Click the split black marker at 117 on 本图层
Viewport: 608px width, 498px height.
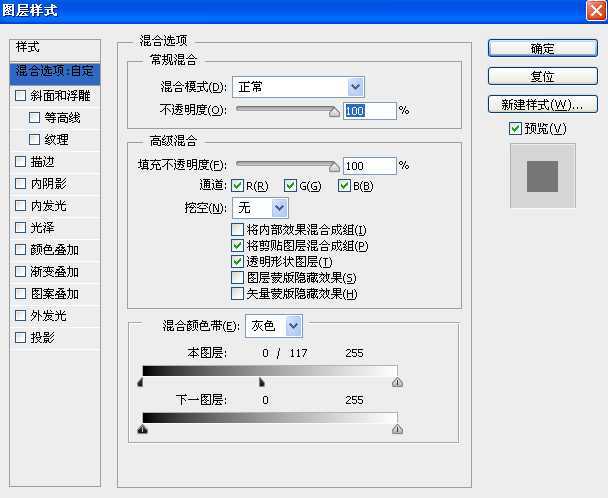pyautogui.click(x=261, y=382)
